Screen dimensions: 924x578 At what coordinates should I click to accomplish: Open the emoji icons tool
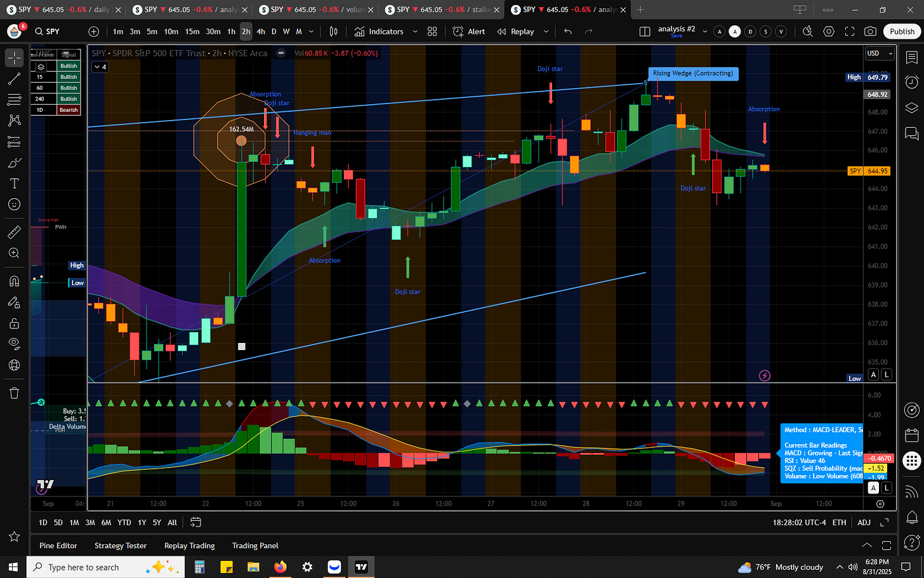[15, 205]
